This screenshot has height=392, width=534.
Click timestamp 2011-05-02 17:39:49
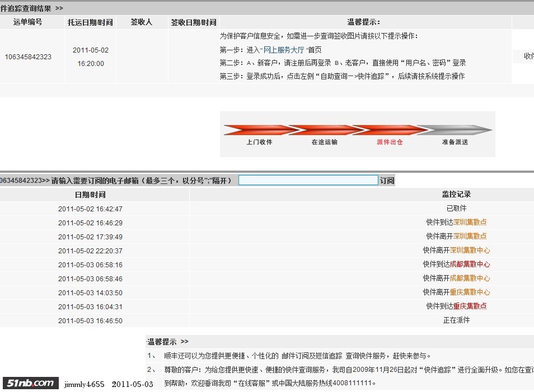90,237
